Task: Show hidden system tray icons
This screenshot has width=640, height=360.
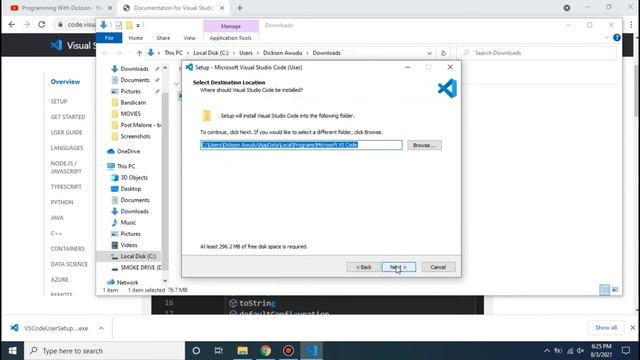Action: tap(547, 351)
